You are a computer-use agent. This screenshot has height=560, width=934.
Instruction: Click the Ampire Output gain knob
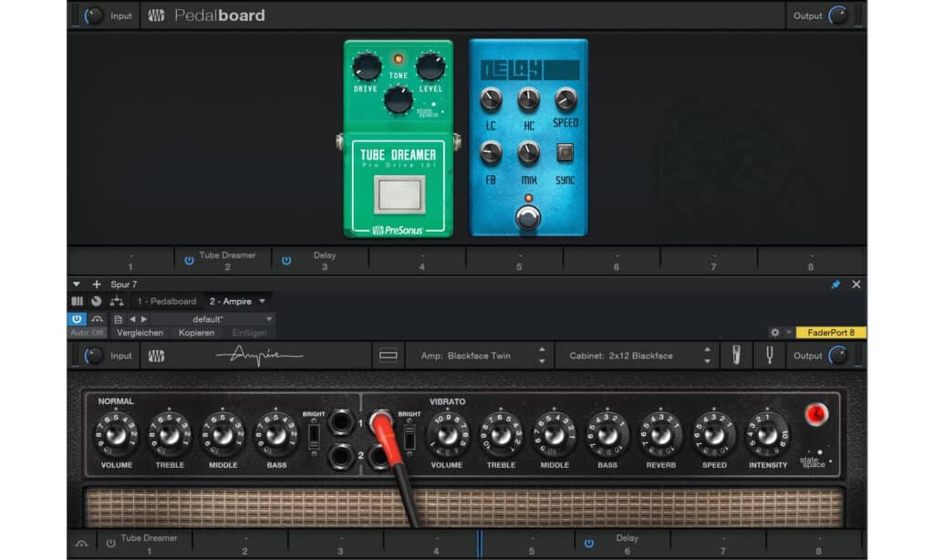[x=837, y=356]
